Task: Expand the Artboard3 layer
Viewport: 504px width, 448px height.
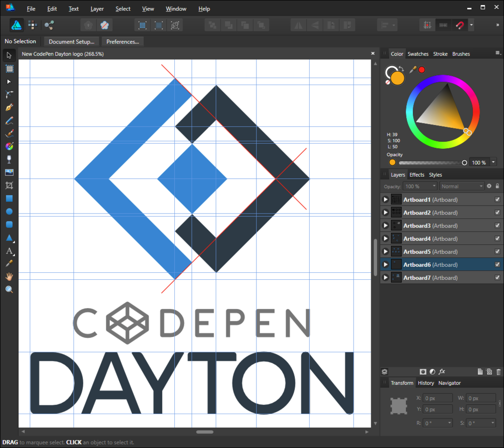Action: (385, 225)
